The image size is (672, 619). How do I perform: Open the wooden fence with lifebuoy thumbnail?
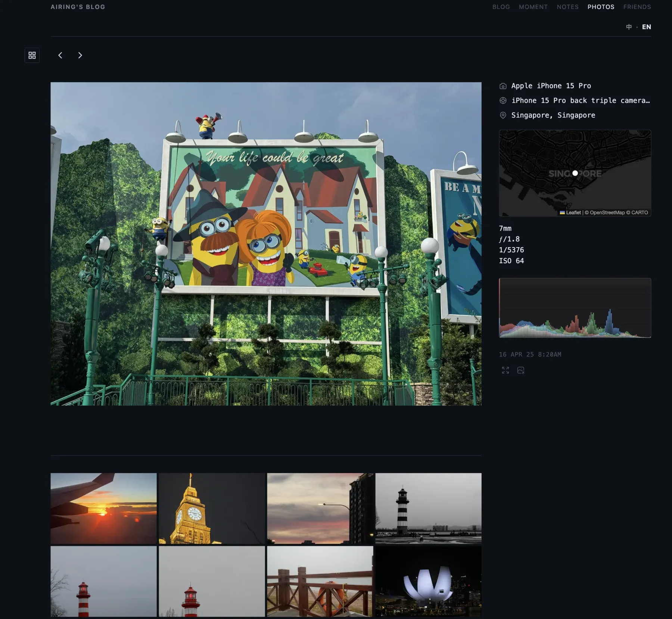[x=320, y=581]
